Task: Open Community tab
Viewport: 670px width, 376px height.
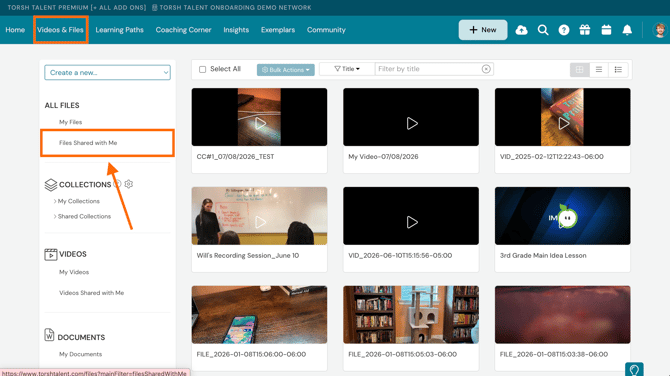Action: (x=326, y=30)
